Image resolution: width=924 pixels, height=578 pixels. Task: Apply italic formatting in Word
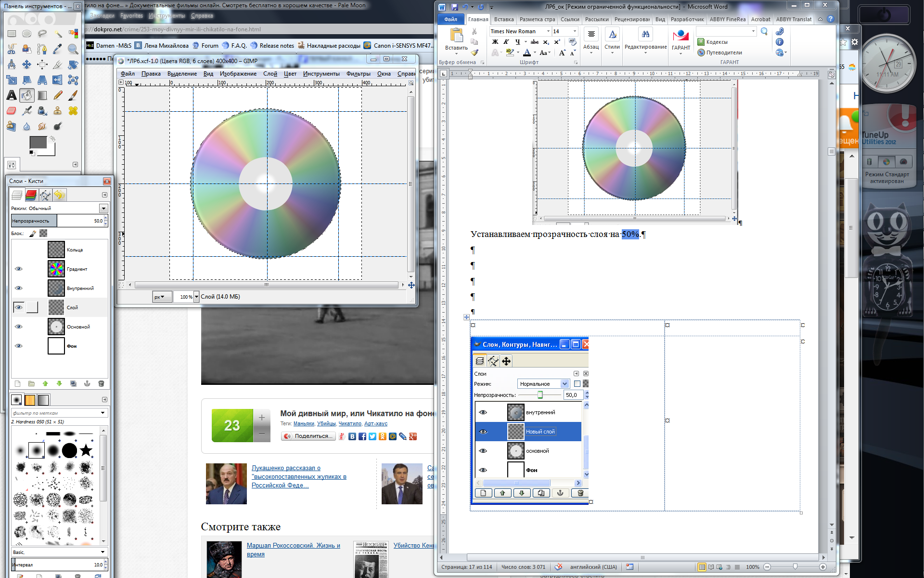506,42
